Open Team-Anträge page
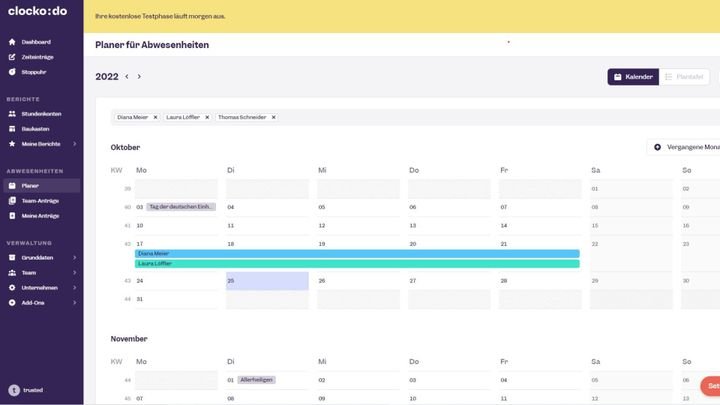The width and height of the screenshot is (720, 405). [x=40, y=201]
